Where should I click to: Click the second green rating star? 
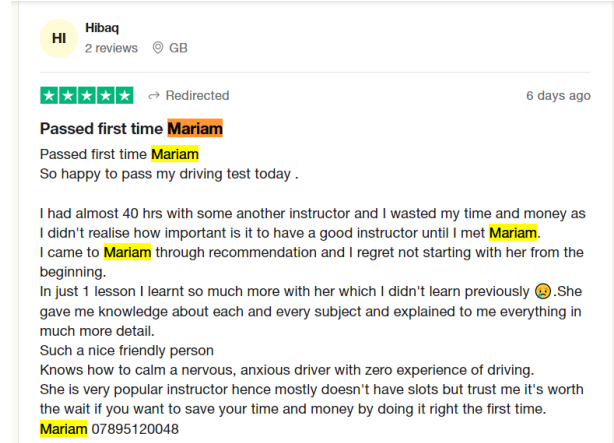[68, 96]
